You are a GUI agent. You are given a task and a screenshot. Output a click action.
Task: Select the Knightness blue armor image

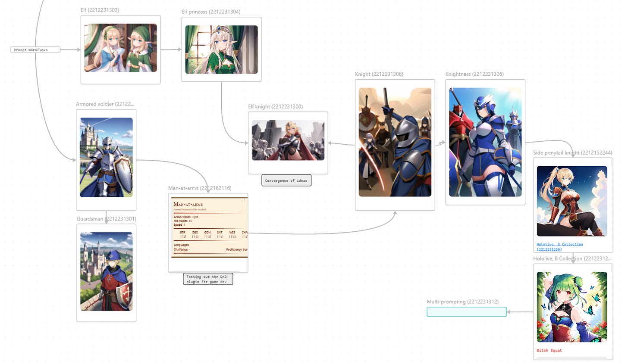pyautogui.click(x=485, y=142)
